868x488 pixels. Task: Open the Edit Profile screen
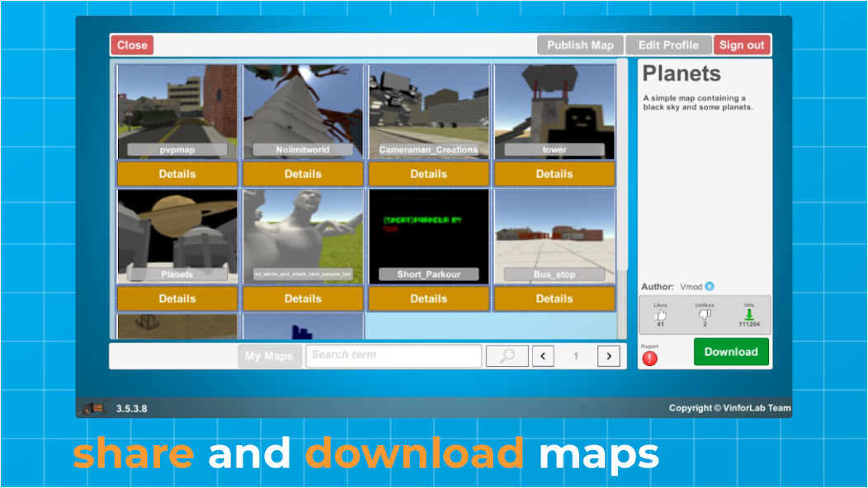[x=668, y=45]
